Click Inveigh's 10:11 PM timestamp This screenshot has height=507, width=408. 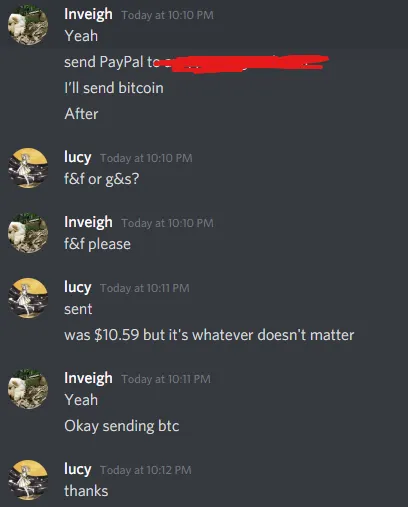click(166, 379)
